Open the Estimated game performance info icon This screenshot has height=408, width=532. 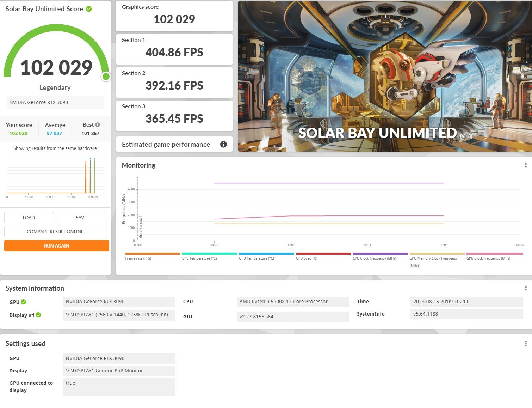(x=223, y=144)
